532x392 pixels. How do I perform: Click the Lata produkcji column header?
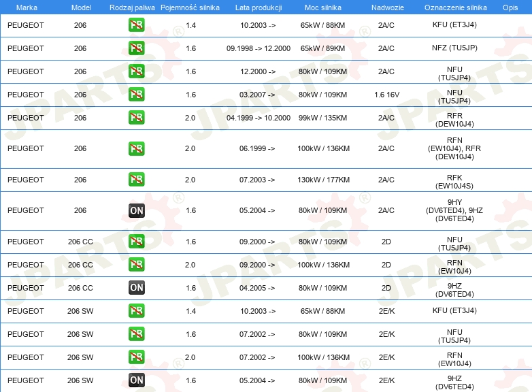[259, 7]
